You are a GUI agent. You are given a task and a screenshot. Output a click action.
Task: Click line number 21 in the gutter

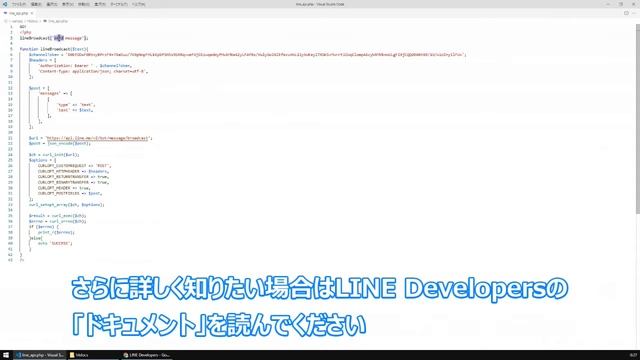(x=11, y=138)
